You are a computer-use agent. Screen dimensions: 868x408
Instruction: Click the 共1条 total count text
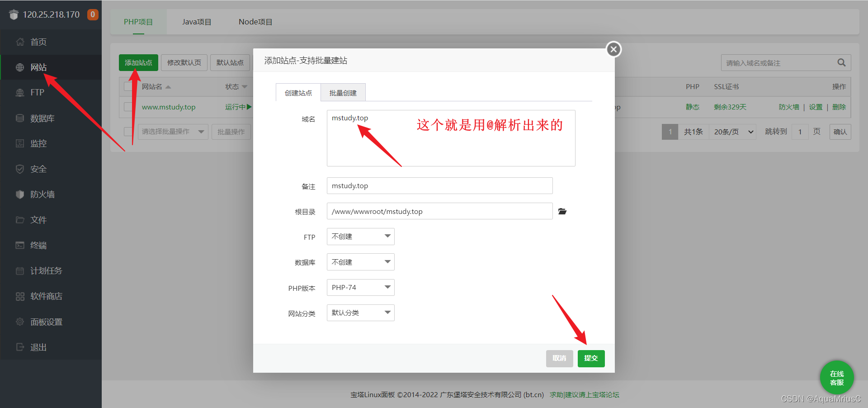[693, 132]
